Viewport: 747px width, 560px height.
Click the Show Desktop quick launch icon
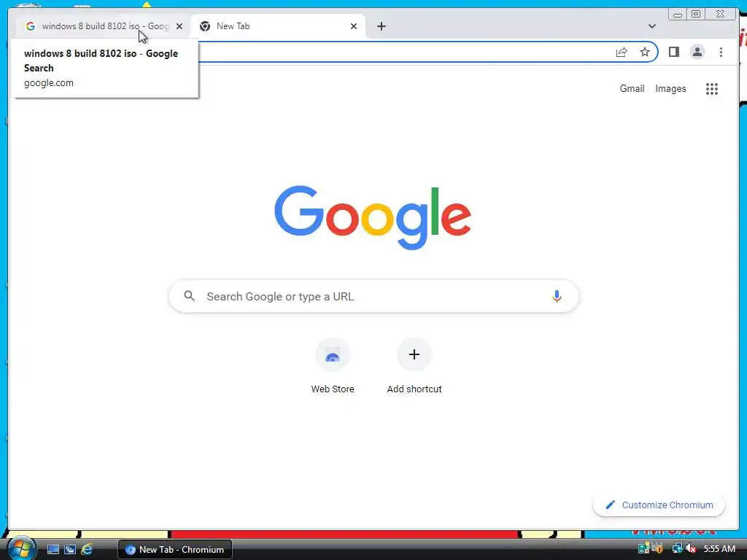point(53,550)
